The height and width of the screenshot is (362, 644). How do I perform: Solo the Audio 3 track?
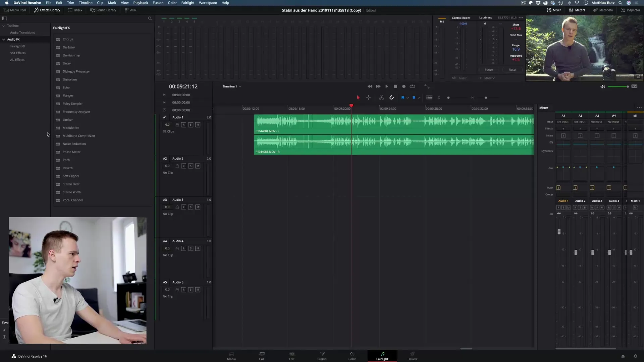(191, 207)
